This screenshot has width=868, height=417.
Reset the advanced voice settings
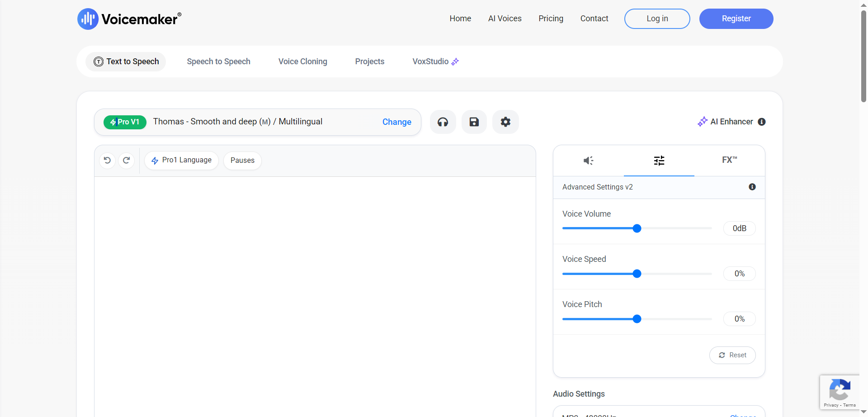(x=732, y=355)
